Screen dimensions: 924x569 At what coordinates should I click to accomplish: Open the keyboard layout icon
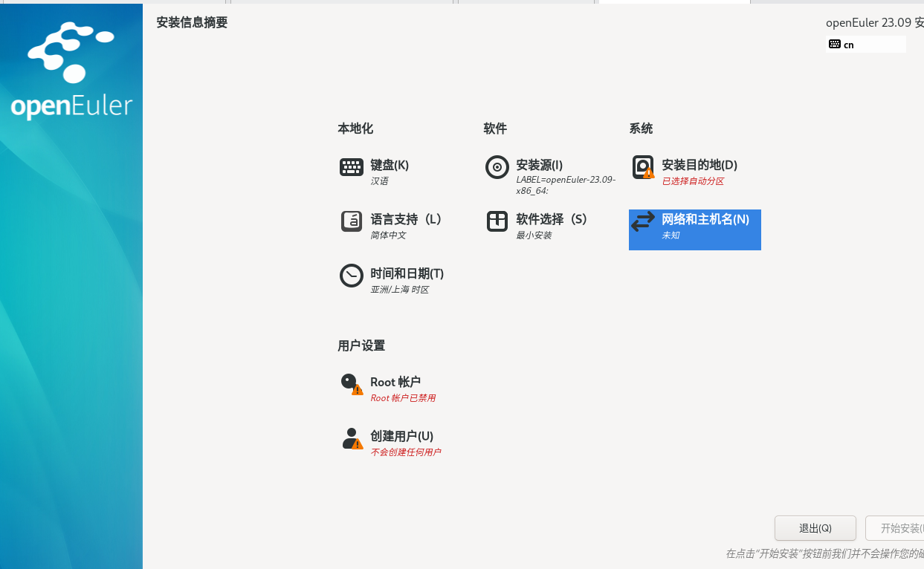tap(352, 167)
